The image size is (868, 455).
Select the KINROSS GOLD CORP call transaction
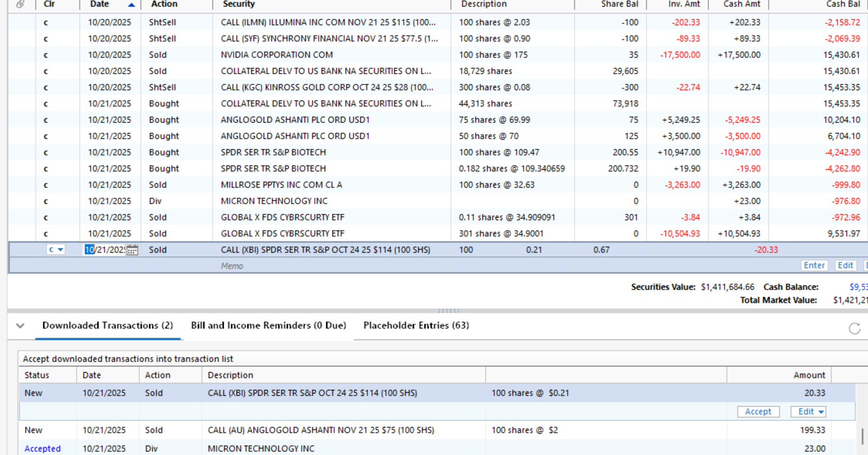coord(438,87)
